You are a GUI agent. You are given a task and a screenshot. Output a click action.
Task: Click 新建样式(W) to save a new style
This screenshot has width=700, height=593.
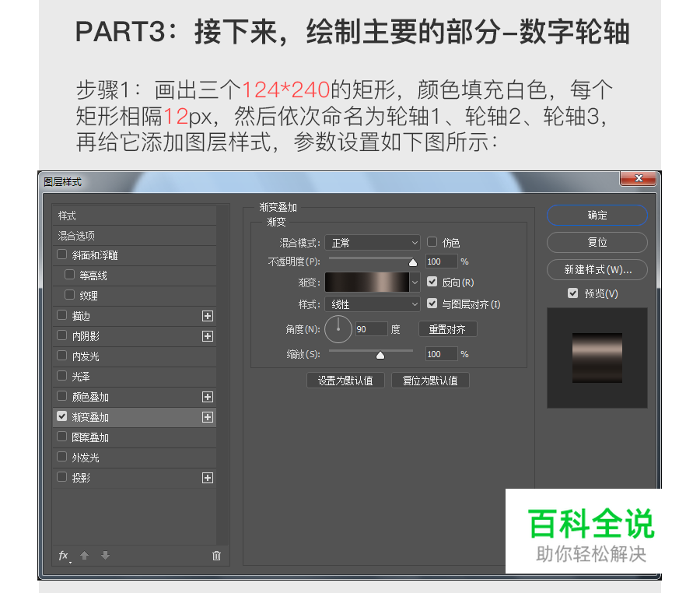tap(597, 269)
